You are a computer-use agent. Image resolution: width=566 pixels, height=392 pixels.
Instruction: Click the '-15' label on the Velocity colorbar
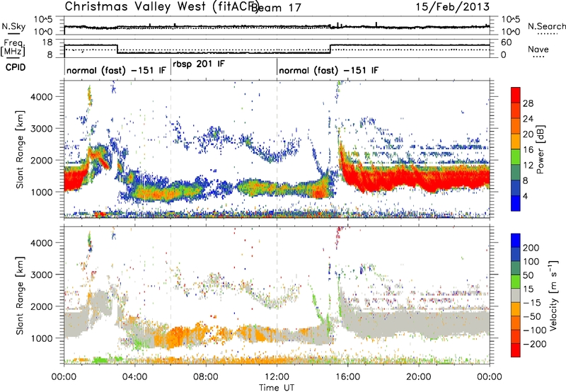tap(532, 303)
